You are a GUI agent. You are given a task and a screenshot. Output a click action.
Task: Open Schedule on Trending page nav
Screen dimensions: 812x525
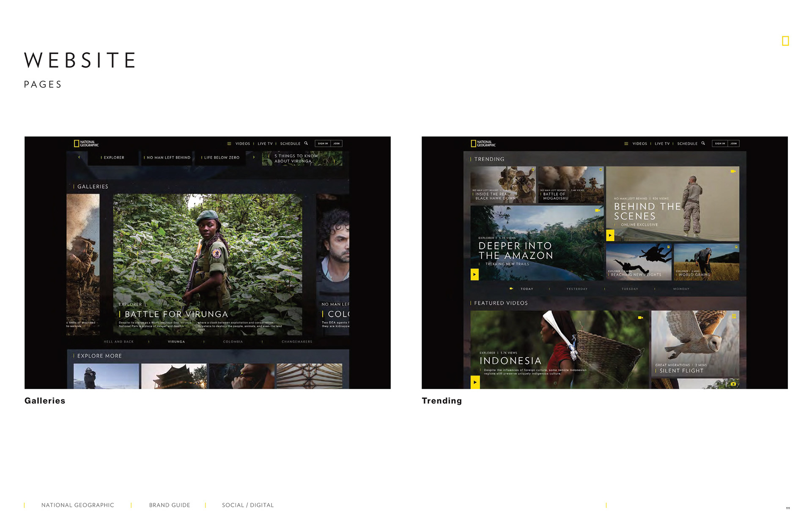(687, 144)
